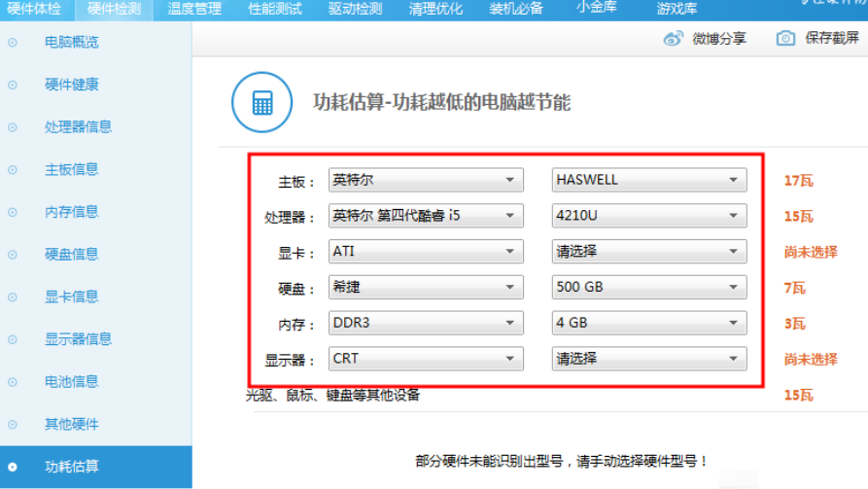
Task: Click the 17瓦 motherboard power value
Action: point(798,181)
